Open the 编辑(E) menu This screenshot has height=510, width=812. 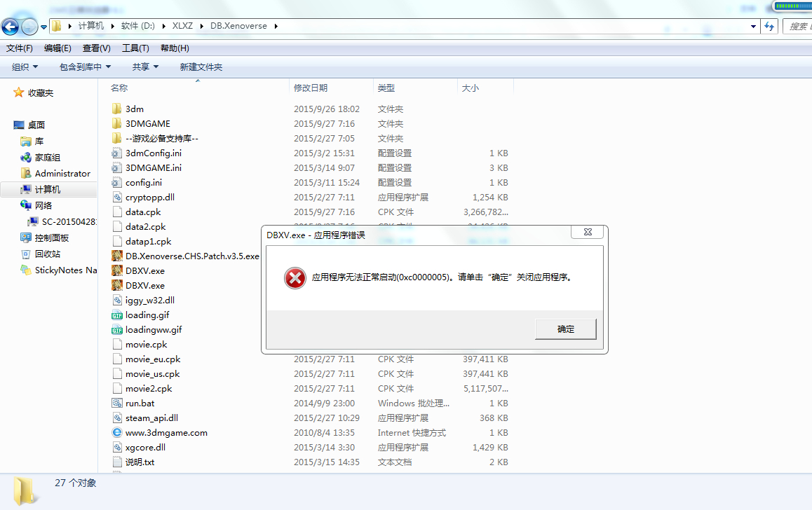57,48
